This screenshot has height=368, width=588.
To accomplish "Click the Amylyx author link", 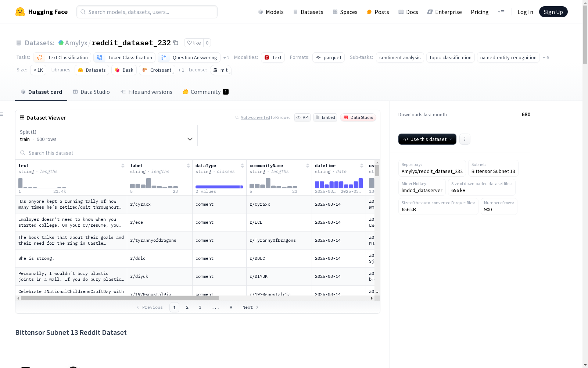I will tap(76, 43).
